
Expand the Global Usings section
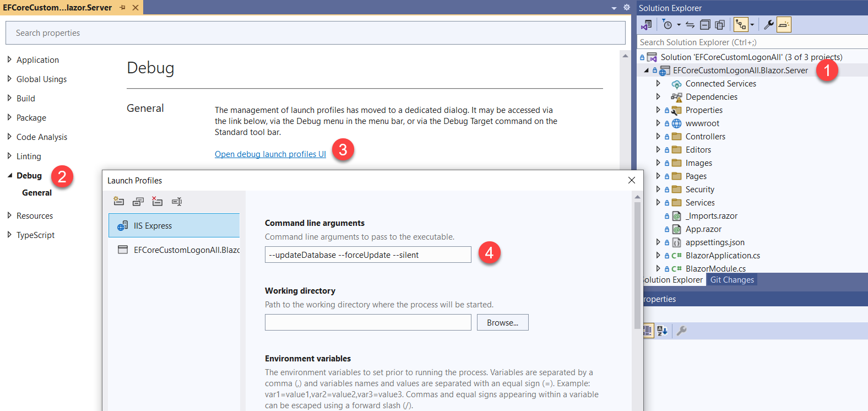coord(9,79)
